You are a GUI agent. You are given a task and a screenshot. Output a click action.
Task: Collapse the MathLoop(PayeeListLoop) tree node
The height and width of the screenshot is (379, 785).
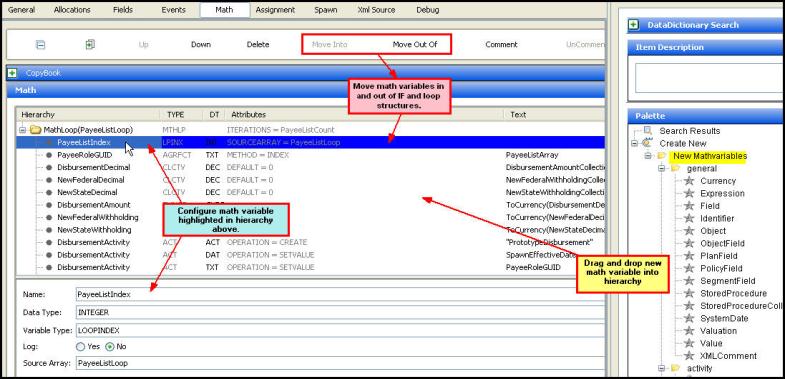[23, 130]
